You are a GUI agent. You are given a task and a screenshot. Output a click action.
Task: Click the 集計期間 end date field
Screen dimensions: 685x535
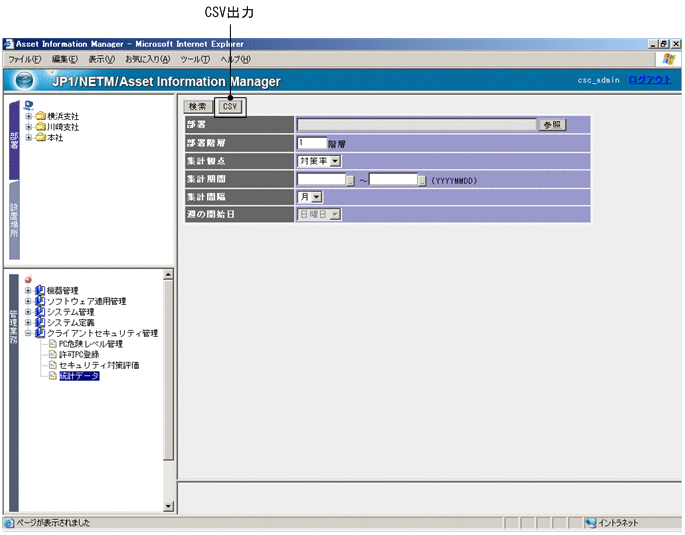tap(393, 179)
